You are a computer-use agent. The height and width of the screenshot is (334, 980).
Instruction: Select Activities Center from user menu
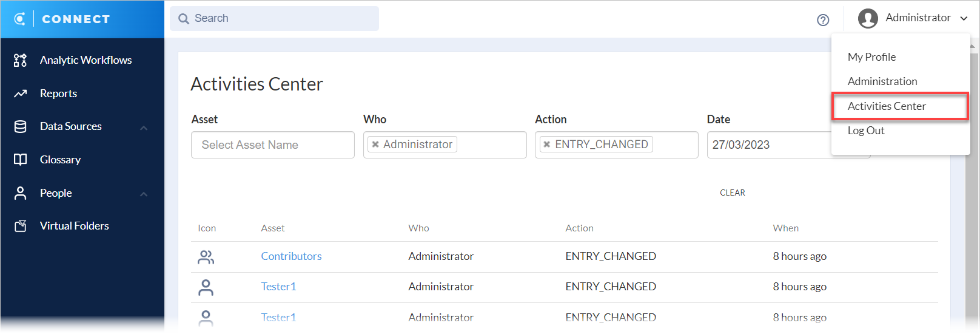click(887, 106)
